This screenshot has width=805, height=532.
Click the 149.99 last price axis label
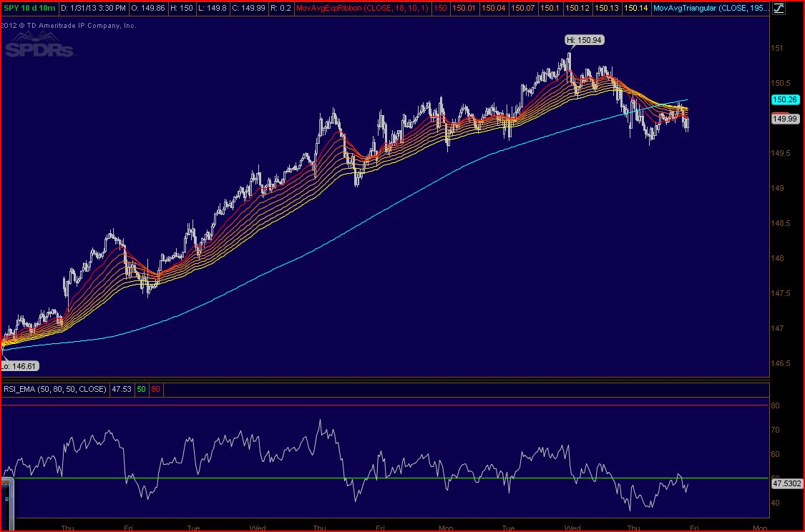(x=785, y=119)
